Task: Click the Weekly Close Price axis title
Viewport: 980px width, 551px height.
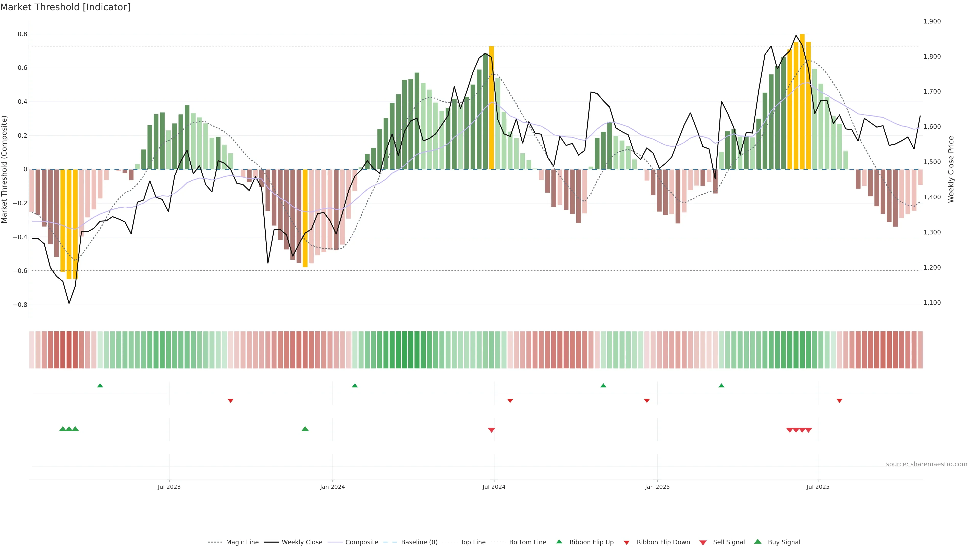Action: pos(951,169)
